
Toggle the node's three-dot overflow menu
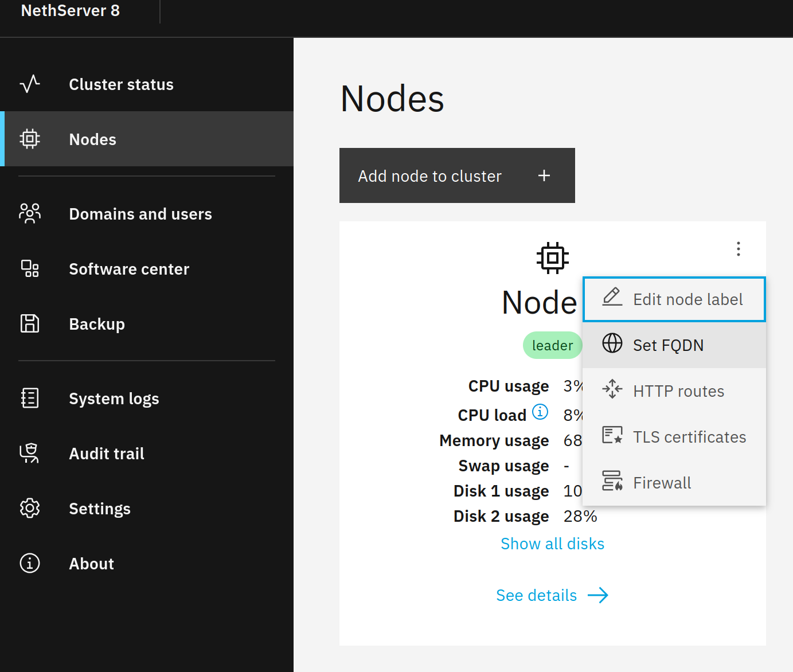(x=738, y=249)
